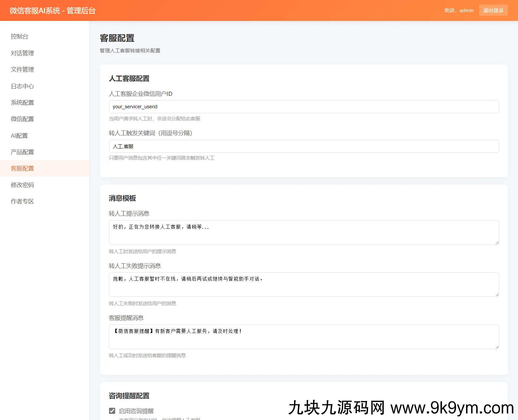This screenshot has width=518, height=420.
Task: Open 文件管理 from the sidebar
Action: 22,69
